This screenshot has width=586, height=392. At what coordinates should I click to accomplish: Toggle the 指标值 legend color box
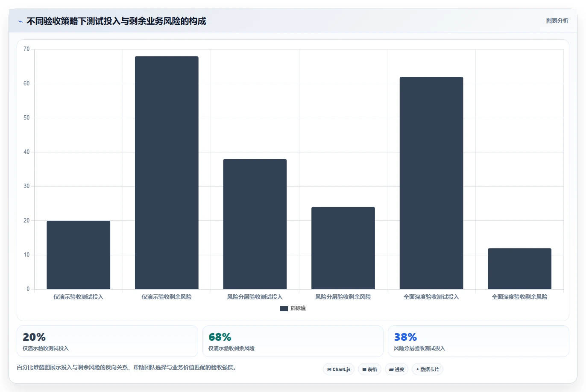[x=284, y=309]
